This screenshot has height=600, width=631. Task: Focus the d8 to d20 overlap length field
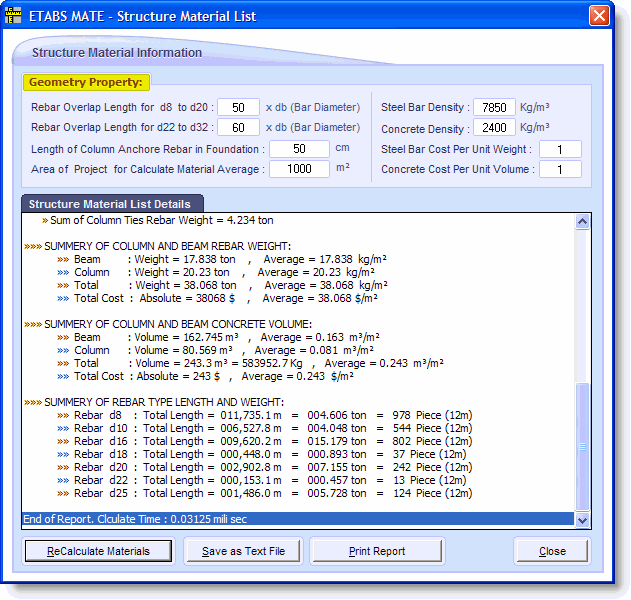[x=238, y=107]
